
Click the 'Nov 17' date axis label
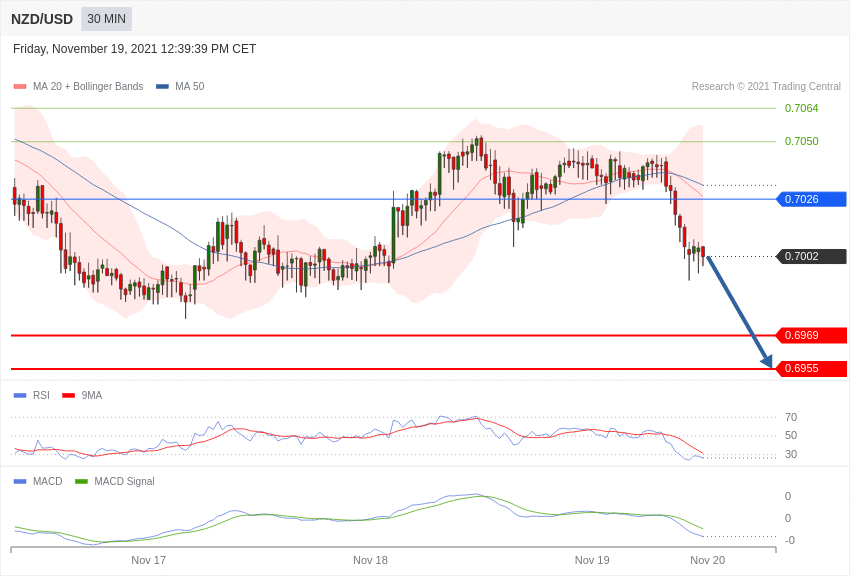tap(149, 560)
